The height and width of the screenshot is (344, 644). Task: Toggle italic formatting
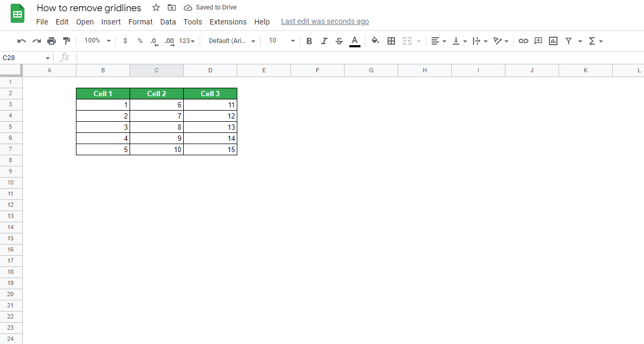point(324,40)
